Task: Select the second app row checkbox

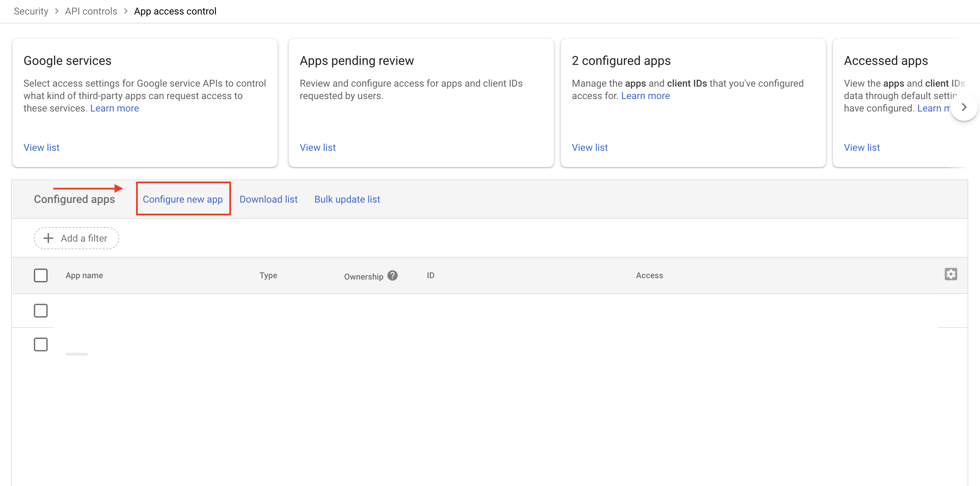Action: point(41,344)
